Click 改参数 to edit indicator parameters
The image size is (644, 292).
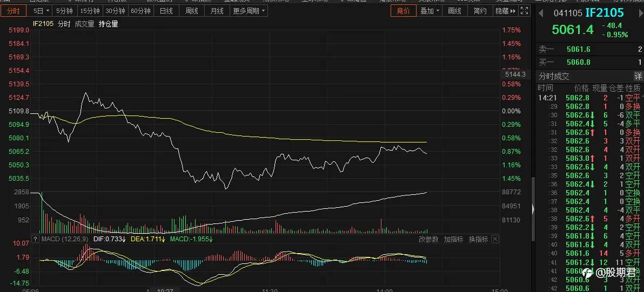pyautogui.click(x=428, y=239)
